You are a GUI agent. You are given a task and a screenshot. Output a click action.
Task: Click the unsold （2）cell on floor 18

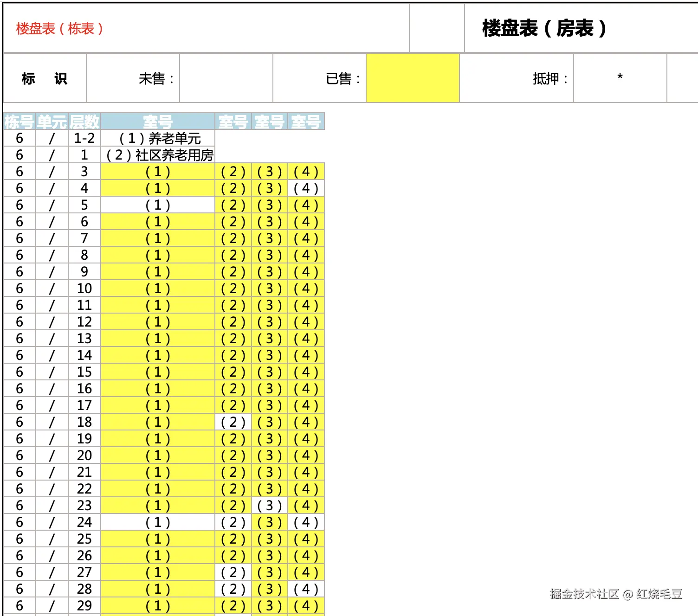click(x=233, y=422)
